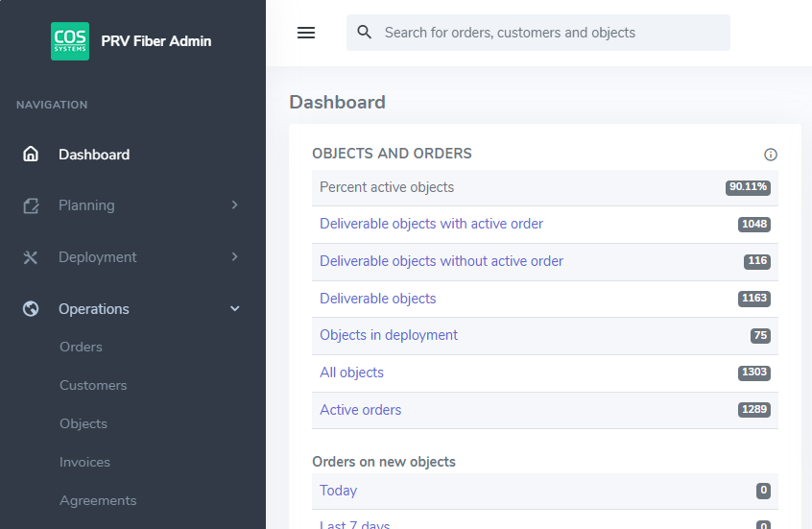Click the Deployment tools icon
Screen dimensions: 812x529
click(31, 257)
